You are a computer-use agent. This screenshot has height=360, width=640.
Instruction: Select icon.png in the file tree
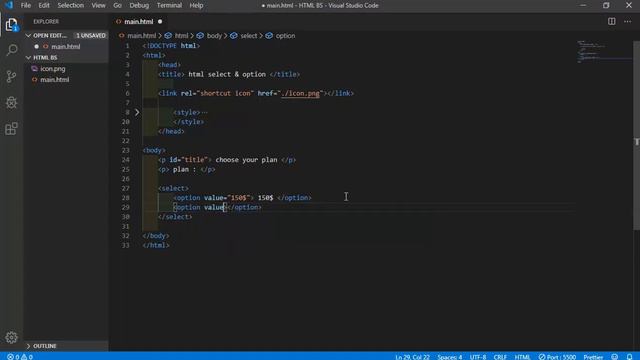tap(66, 69)
